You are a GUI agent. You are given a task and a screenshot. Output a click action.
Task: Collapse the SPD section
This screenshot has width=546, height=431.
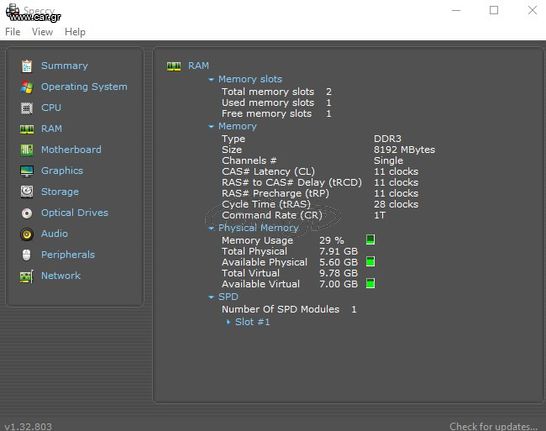[211, 297]
